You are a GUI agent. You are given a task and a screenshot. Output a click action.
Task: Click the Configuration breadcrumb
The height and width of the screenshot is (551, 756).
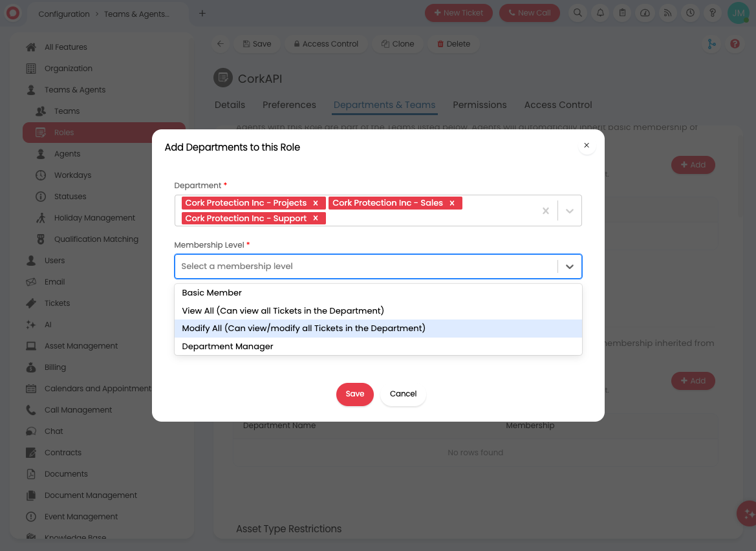[63, 14]
